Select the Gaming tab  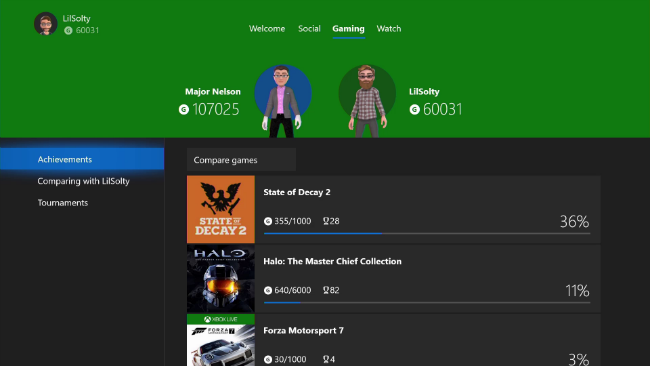tap(348, 29)
